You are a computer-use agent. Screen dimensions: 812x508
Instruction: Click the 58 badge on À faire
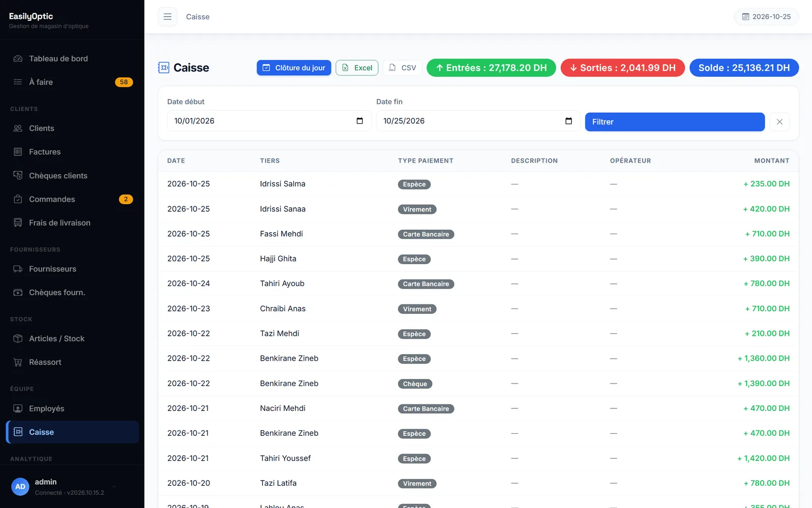coord(124,82)
